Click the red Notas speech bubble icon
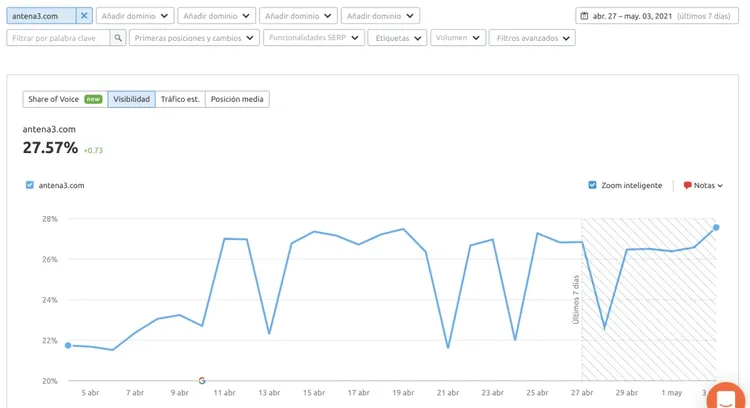The image size is (750, 408). (x=687, y=185)
